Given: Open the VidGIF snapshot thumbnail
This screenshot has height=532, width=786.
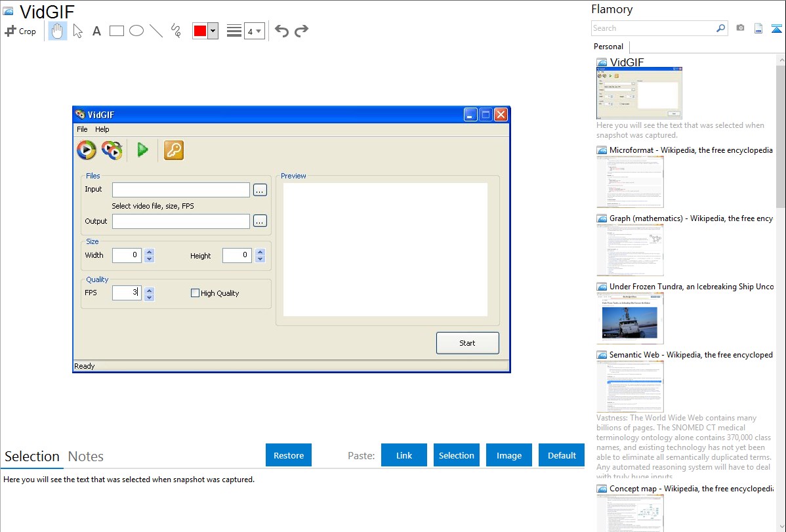Looking at the screenshot, I should pos(639,93).
